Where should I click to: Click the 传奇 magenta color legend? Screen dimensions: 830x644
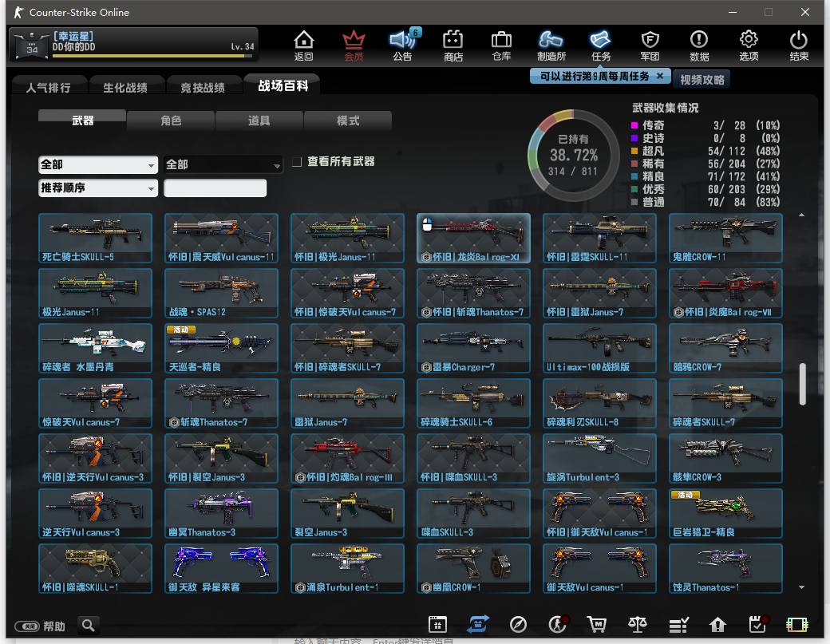(x=634, y=125)
